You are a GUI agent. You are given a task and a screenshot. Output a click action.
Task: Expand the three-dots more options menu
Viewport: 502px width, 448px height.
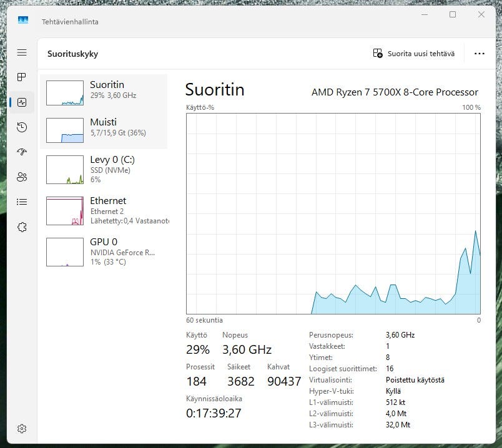(x=479, y=54)
